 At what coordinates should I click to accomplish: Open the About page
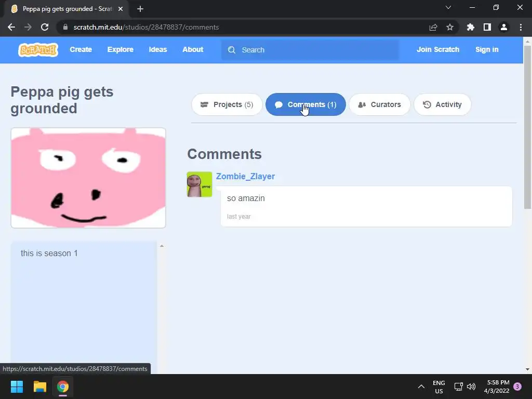tap(193, 49)
